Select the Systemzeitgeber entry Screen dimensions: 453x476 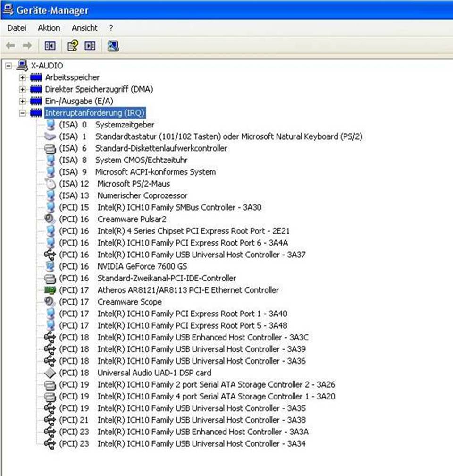click(107, 125)
